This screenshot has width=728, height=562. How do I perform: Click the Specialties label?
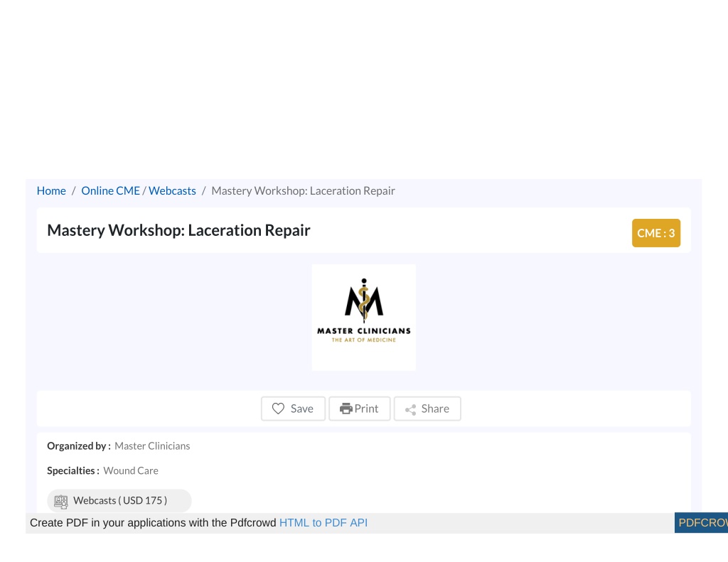(x=73, y=470)
